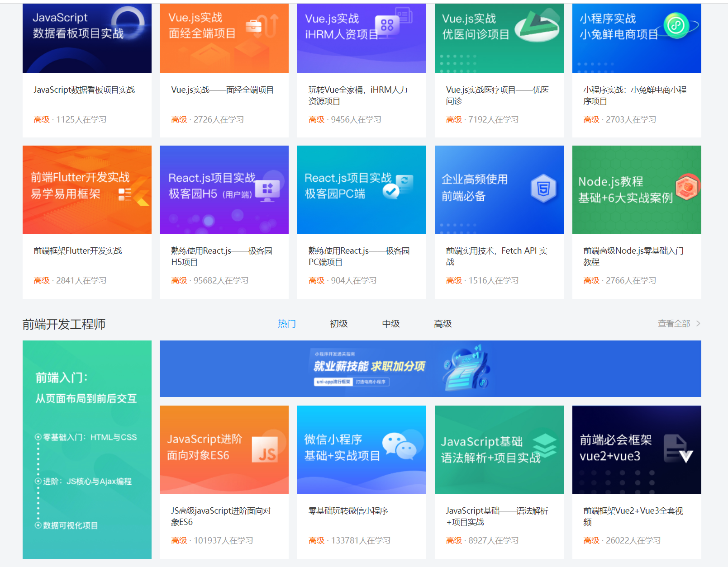
Task: Click Vue.js实战医疗项目——优医问诊 title
Action: (497, 95)
